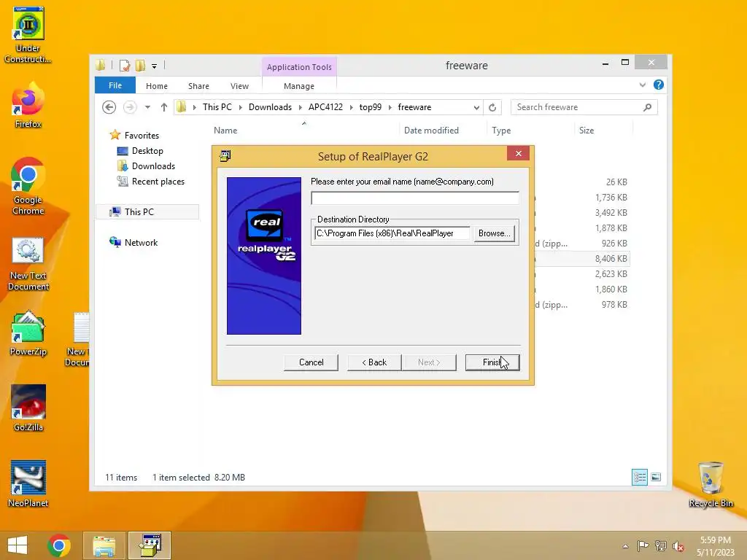Open the Go!Zilla desktop shortcut
747x560 pixels.
pos(28,408)
